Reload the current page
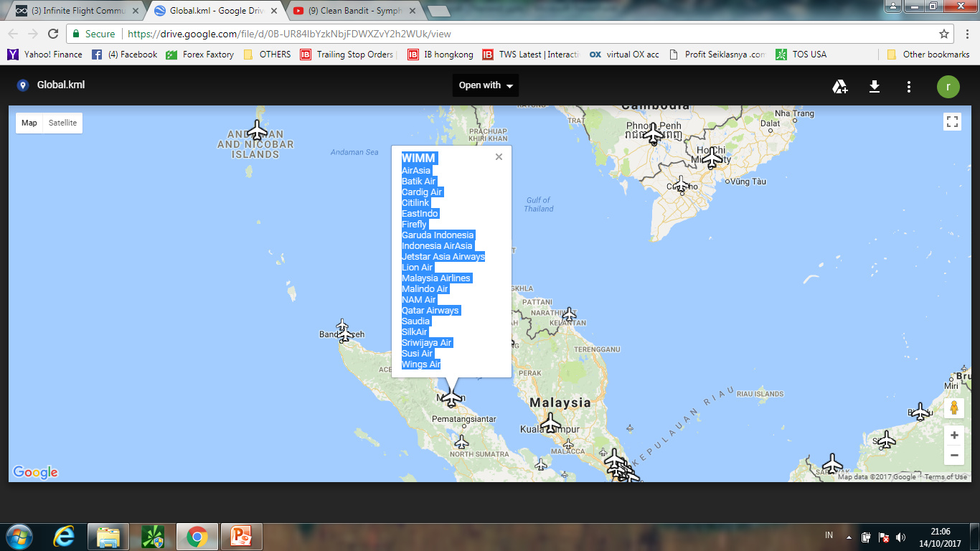Screen dimensions: 980x551 click(x=52, y=34)
